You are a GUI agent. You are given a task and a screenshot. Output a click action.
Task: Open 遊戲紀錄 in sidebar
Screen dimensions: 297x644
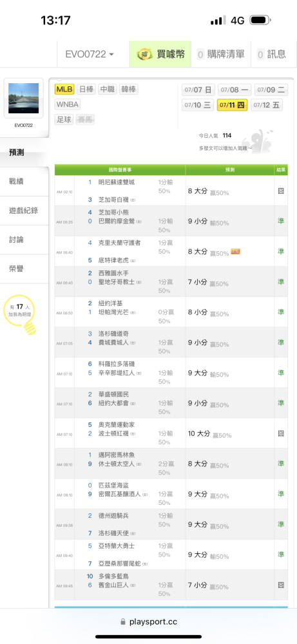tap(23, 211)
